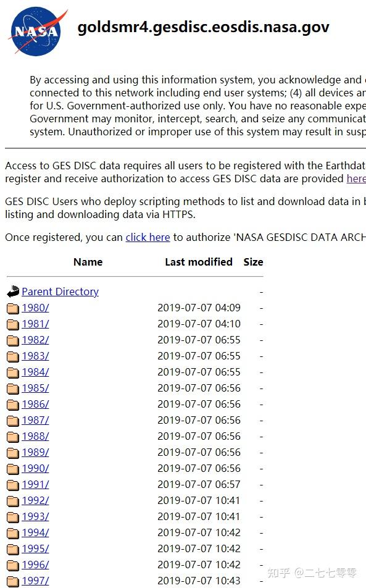Open the 1987/ directory link
This screenshot has height=588, width=366.
(x=35, y=420)
